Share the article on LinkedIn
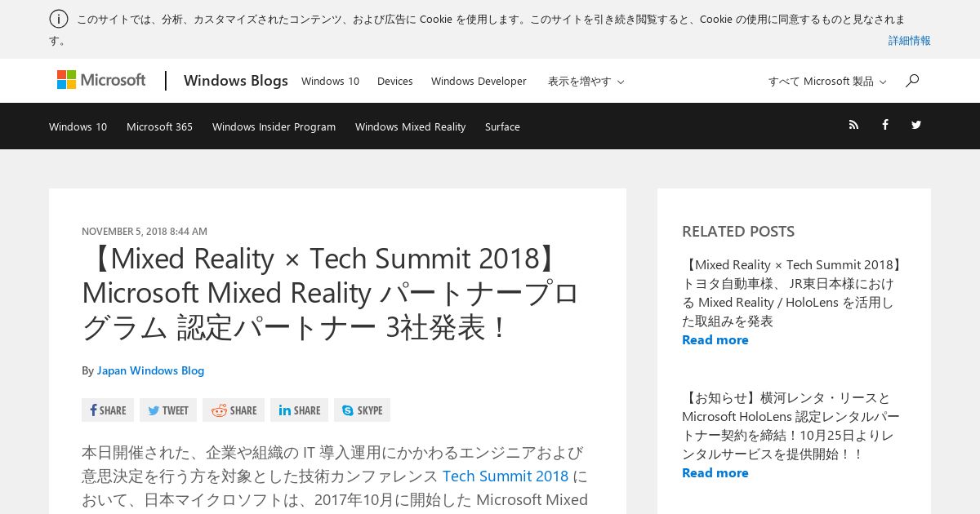 click(299, 410)
